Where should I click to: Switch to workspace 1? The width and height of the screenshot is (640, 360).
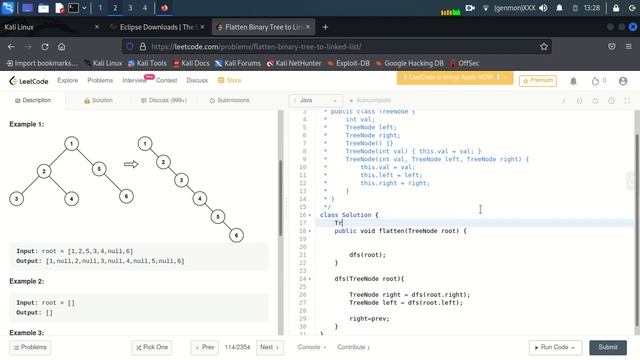[x=100, y=8]
